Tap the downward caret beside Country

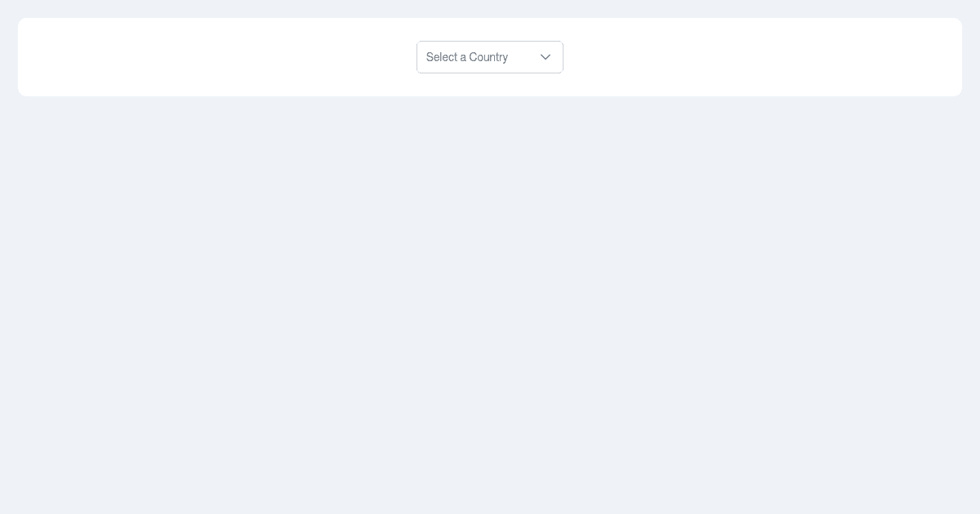tap(546, 57)
